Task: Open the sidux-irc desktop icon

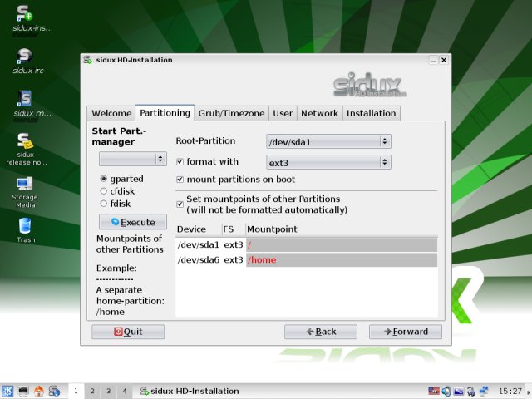Action: point(24,56)
